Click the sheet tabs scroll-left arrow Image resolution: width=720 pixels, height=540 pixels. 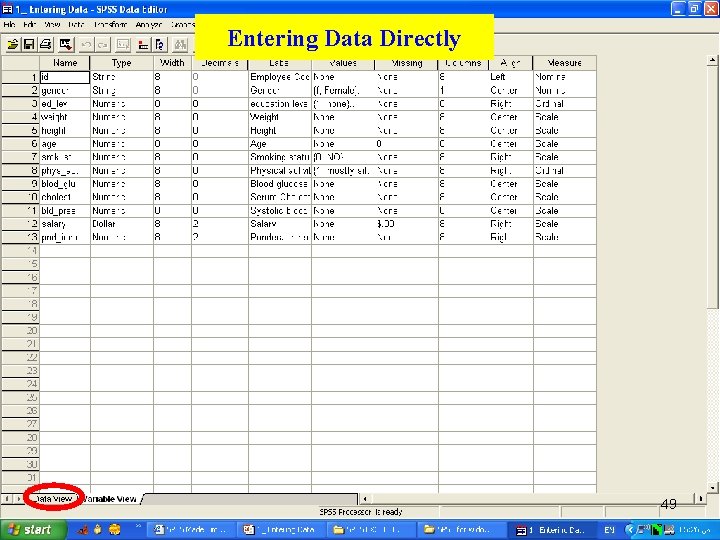tap(7, 498)
